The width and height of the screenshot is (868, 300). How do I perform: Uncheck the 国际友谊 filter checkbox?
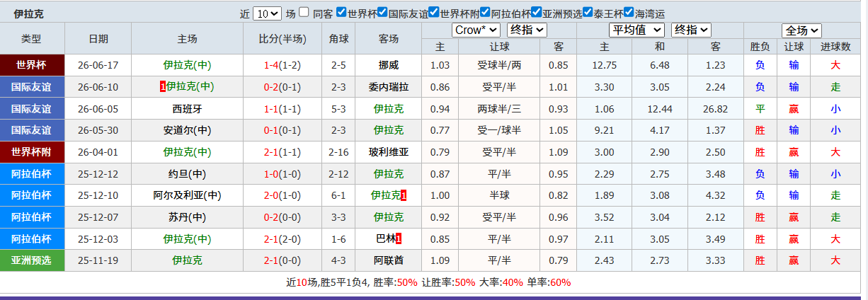(x=382, y=13)
